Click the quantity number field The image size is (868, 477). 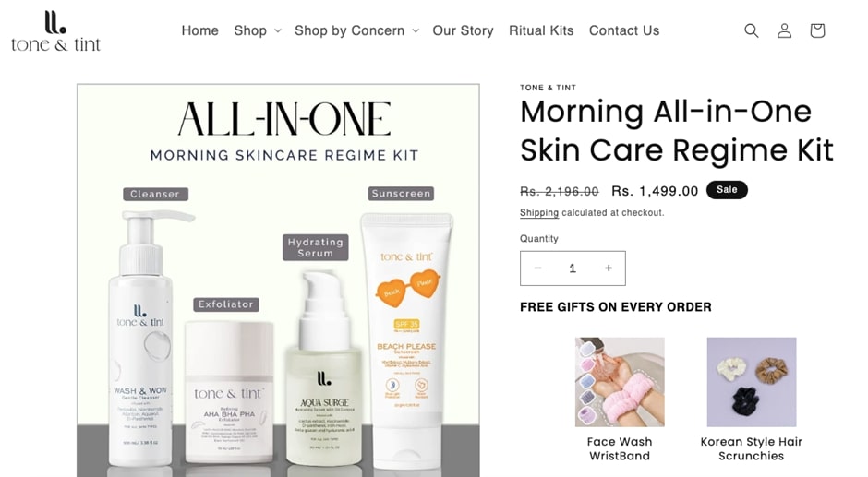[x=573, y=268]
